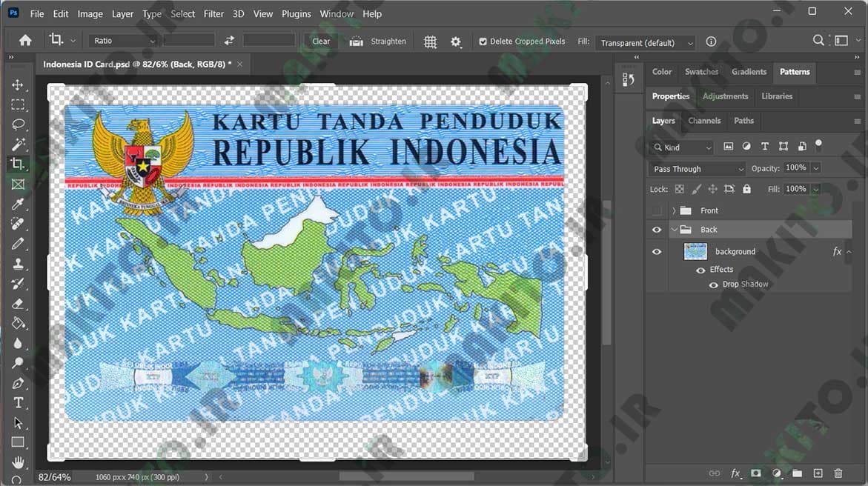
Task: Select the Frame tool
Action: 18,184
